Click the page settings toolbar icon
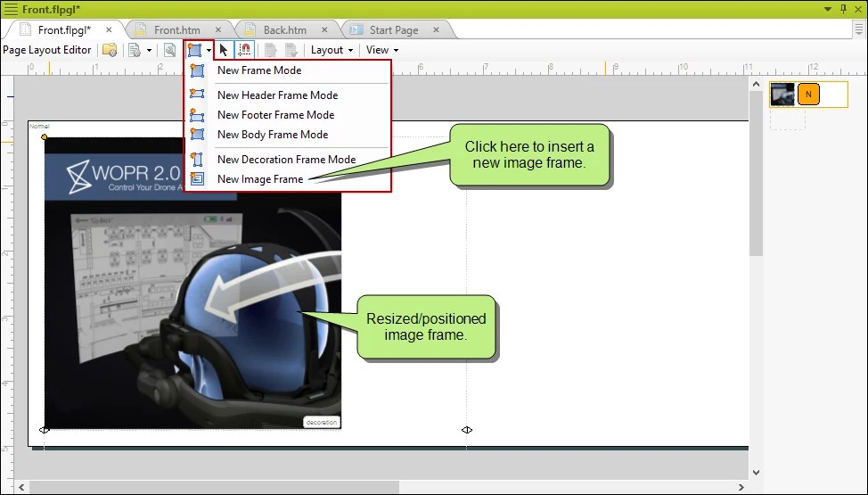 tap(135, 50)
